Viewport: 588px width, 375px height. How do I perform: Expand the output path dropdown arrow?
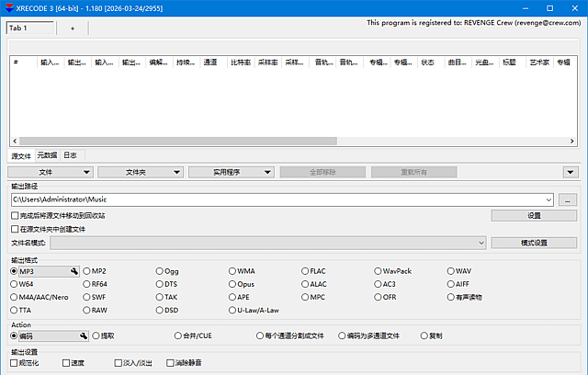click(548, 199)
